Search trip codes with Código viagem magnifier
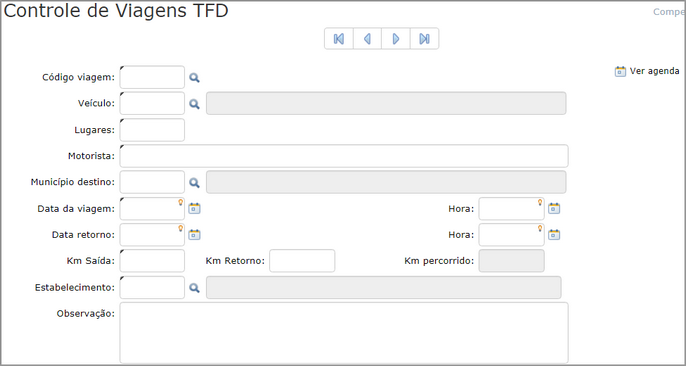Screen dimensions: 686x366 coord(194,78)
